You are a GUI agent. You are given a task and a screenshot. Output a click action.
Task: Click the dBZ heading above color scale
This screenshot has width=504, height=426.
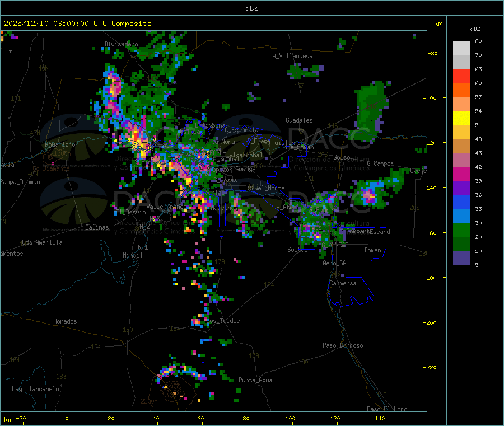[475, 29]
